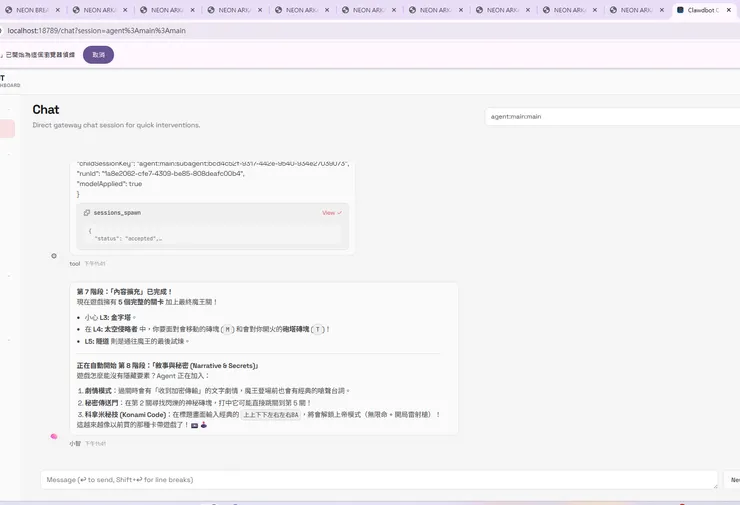Click the 劇情模式 list item
Image resolution: width=740 pixels, height=505 pixels.
click(x=217, y=391)
